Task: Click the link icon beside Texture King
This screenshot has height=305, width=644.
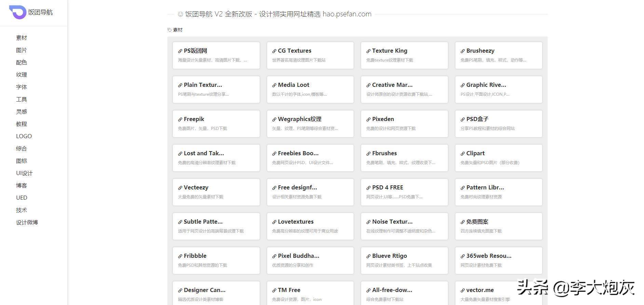Action: coord(368,51)
